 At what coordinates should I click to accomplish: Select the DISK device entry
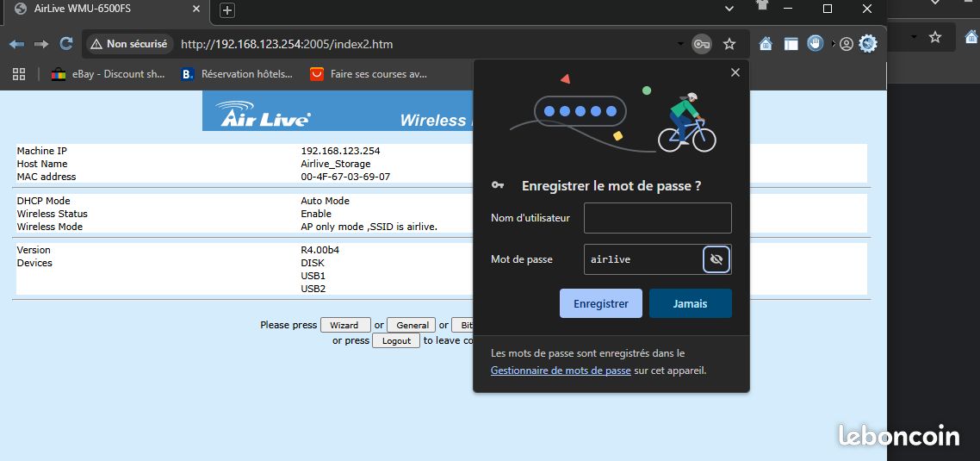[x=313, y=263]
